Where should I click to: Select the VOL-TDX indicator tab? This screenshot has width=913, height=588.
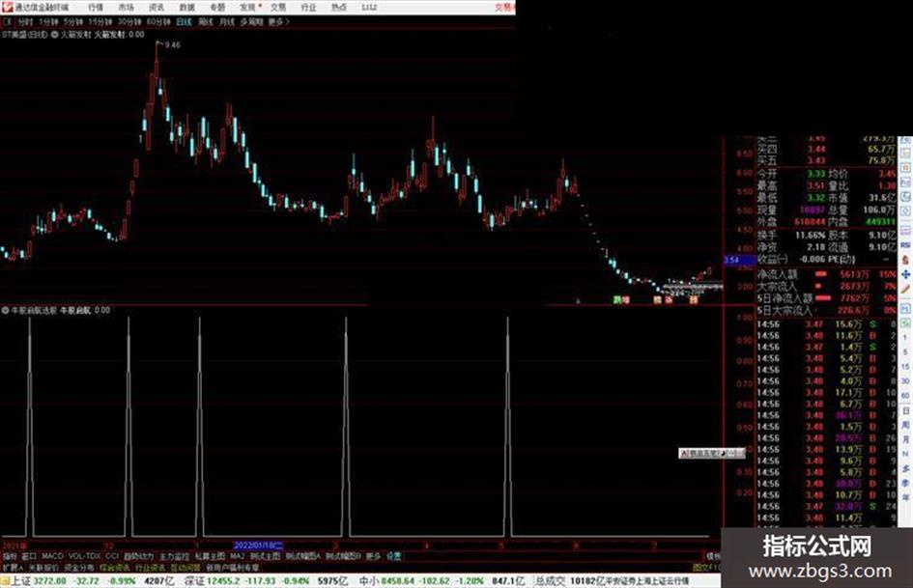84,556
